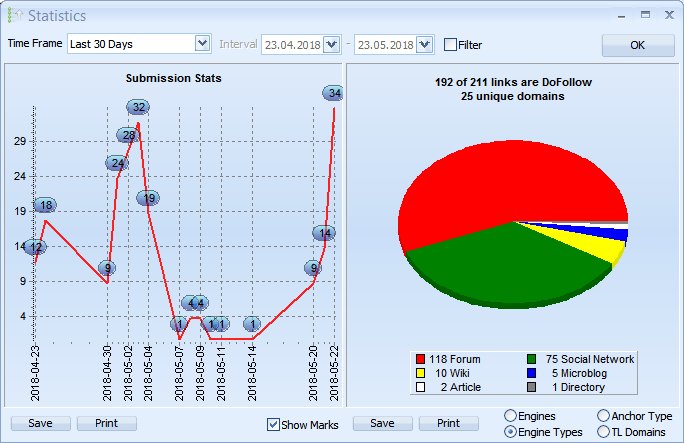Viewport: 684px width, 443px height.
Task: Expand the interval start date picker
Action: [x=332, y=44]
